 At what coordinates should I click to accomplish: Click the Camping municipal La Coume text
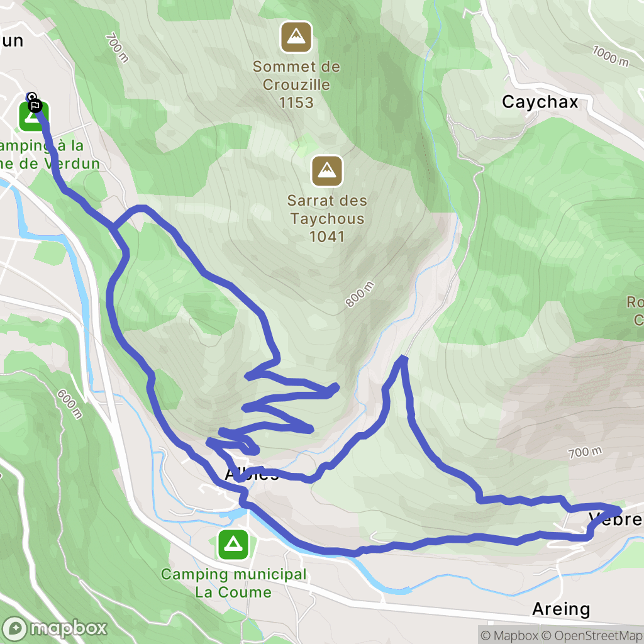[x=233, y=583]
